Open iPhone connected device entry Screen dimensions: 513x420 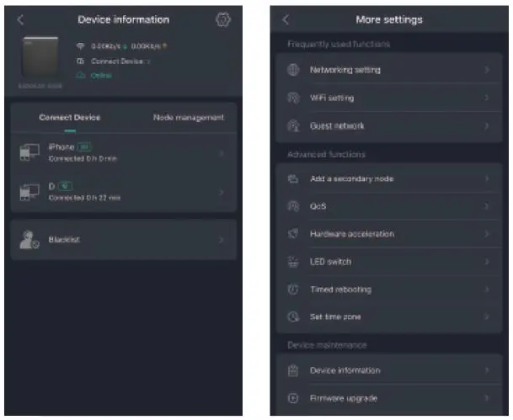point(123,152)
